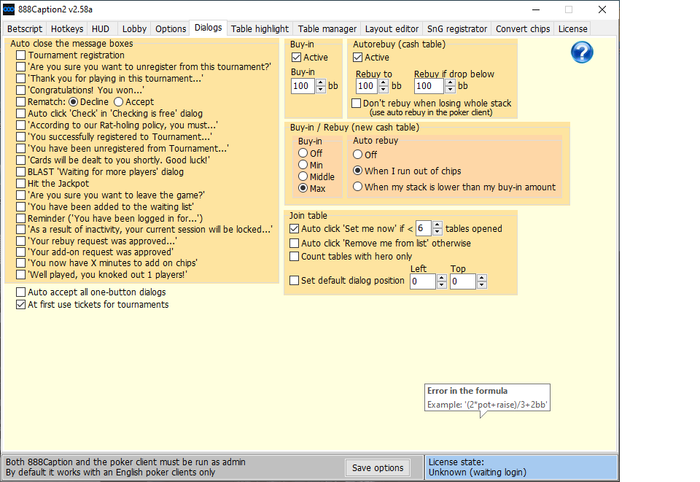Click the Rebuy to amount field
700x482 pixels.
pyautogui.click(x=367, y=86)
